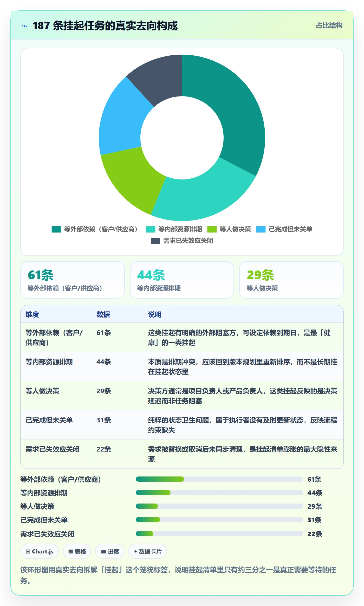Open the 61条 data card
This screenshot has height=606, width=364.
(73, 280)
